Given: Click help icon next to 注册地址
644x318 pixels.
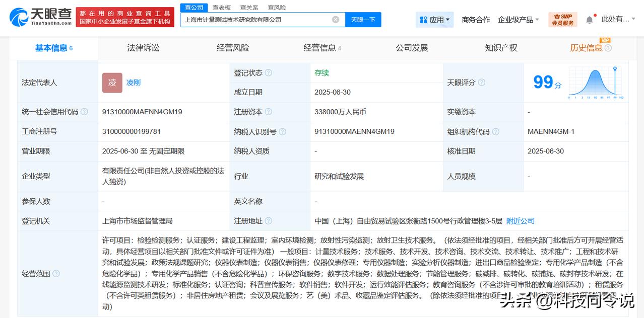Looking at the screenshot, I should point(269,221).
